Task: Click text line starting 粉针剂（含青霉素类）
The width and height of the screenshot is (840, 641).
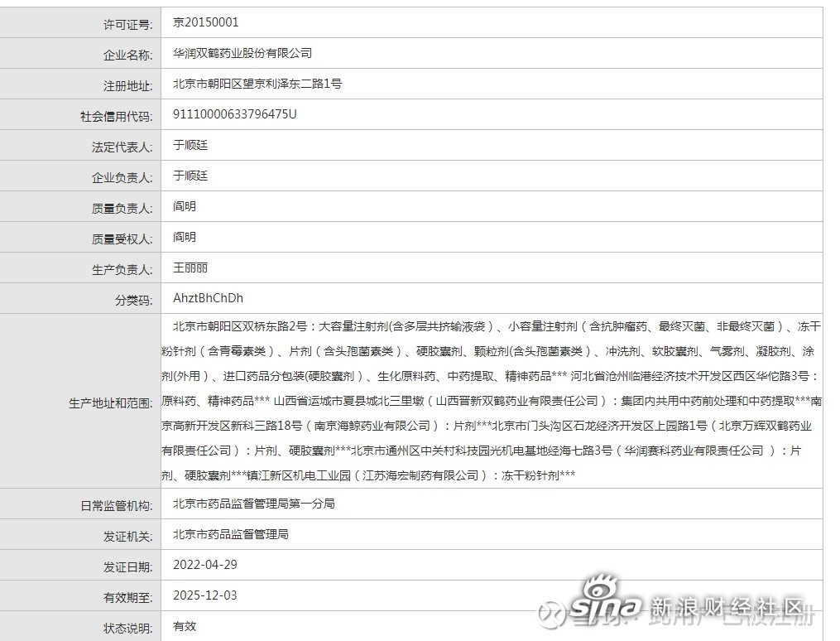Action: [x=488, y=351]
